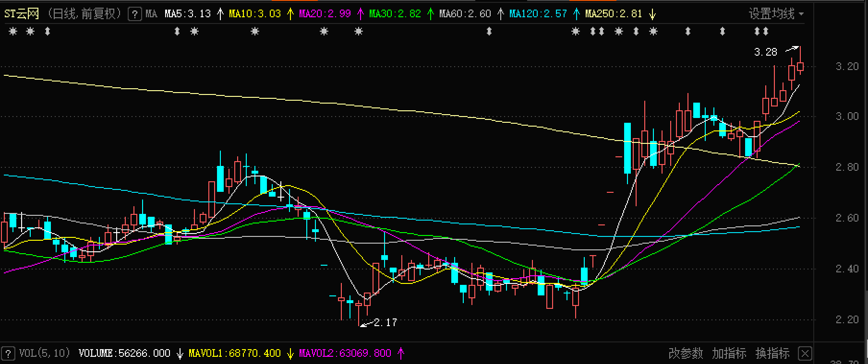Select the MA250:2.81 average readout
This screenshot has width=868, height=364.
(x=613, y=14)
